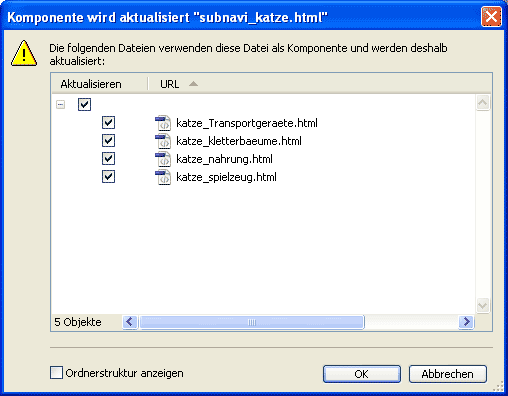This screenshot has height=396, width=508.
Task: Click the 5 Objekte status text
Action: [78, 322]
